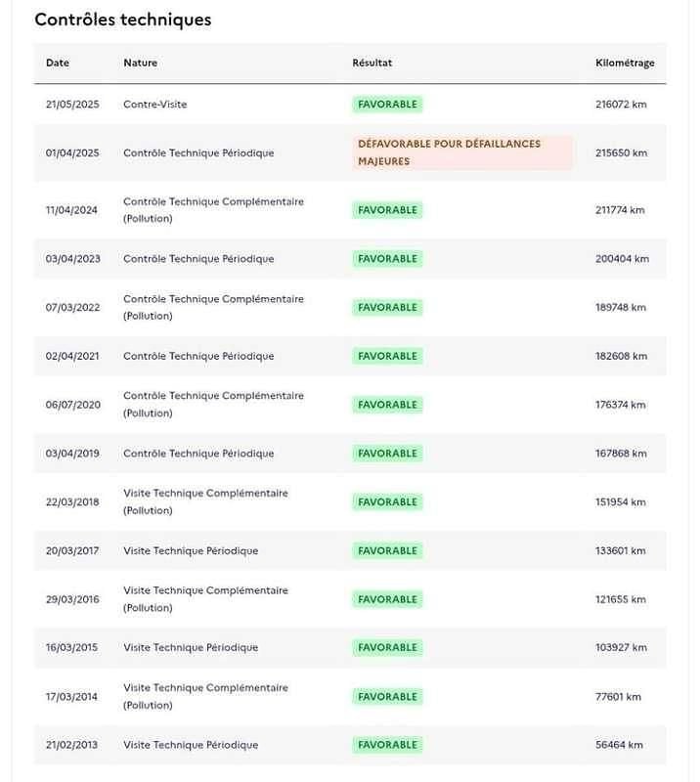Select the 03/04/2023 date cell
Screen dimensions: 700x782
72,259
